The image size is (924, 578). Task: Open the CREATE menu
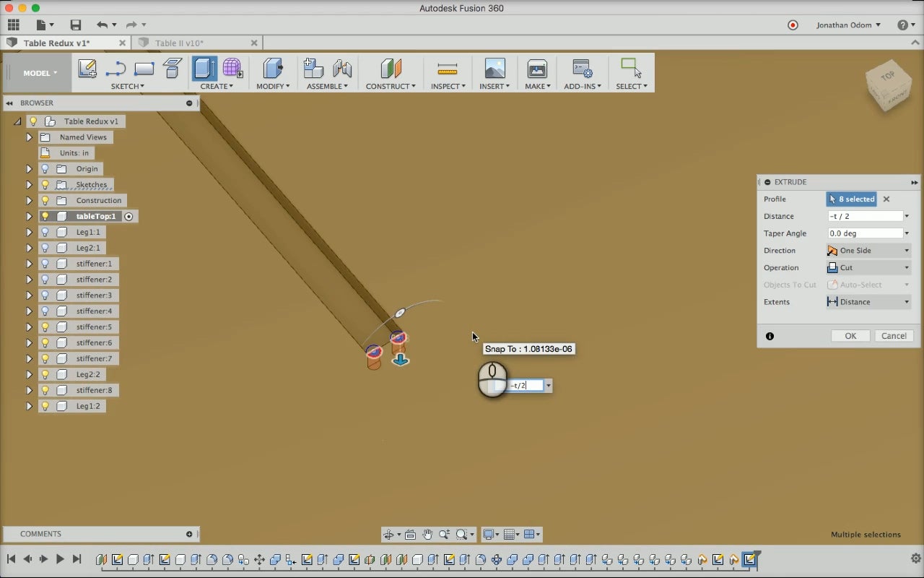pyautogui.click(x=217, y=86)
